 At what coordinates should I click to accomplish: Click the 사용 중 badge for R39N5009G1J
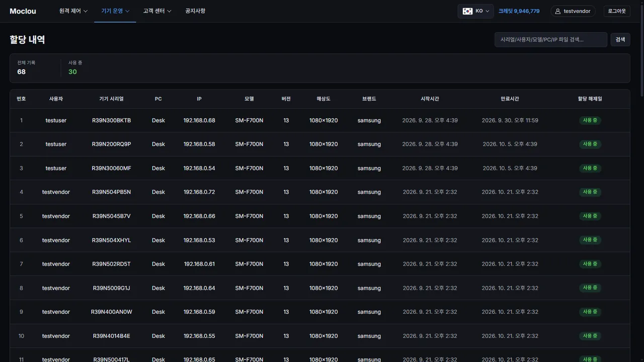click(x=590, y=288)
